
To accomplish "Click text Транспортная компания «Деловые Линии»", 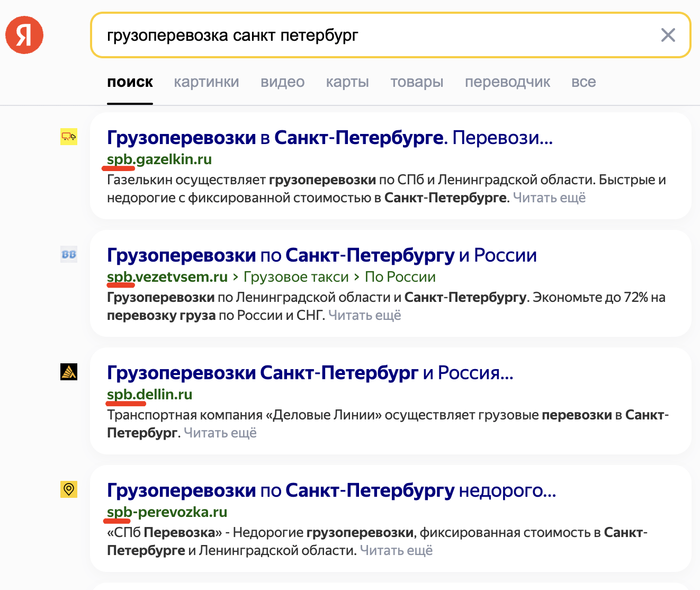I will [x=244, y=415].
